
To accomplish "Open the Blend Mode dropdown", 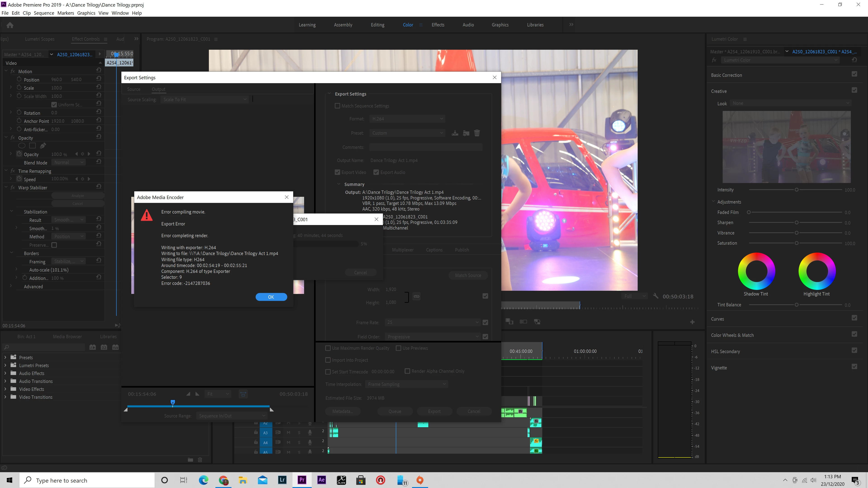I will pyautogui.click(x=68, y=162).
